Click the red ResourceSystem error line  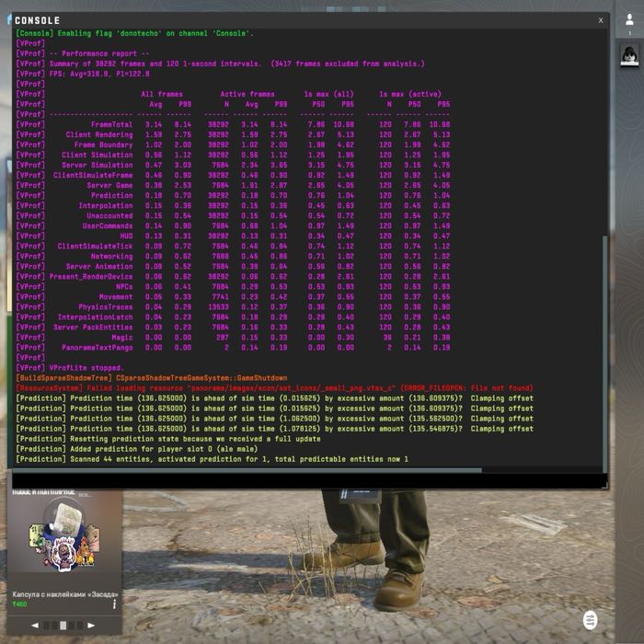click(x=274, y=388)
